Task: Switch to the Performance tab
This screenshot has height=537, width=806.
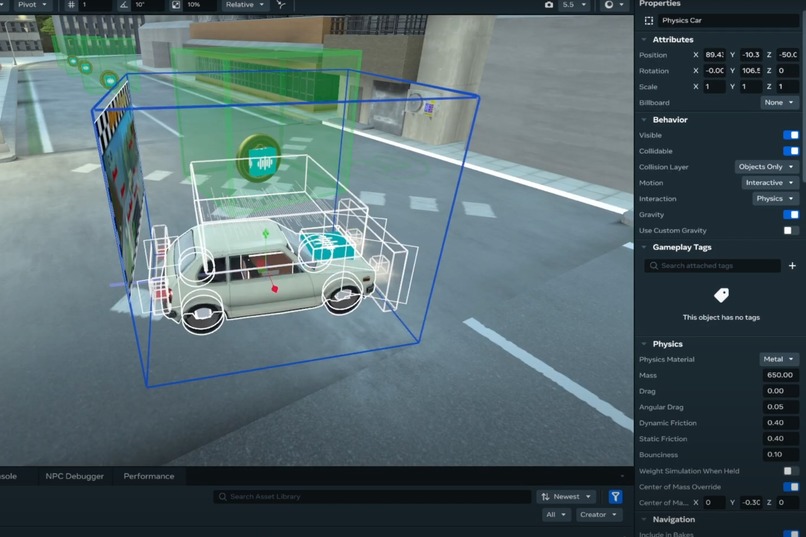Action: tap(149, 476)
